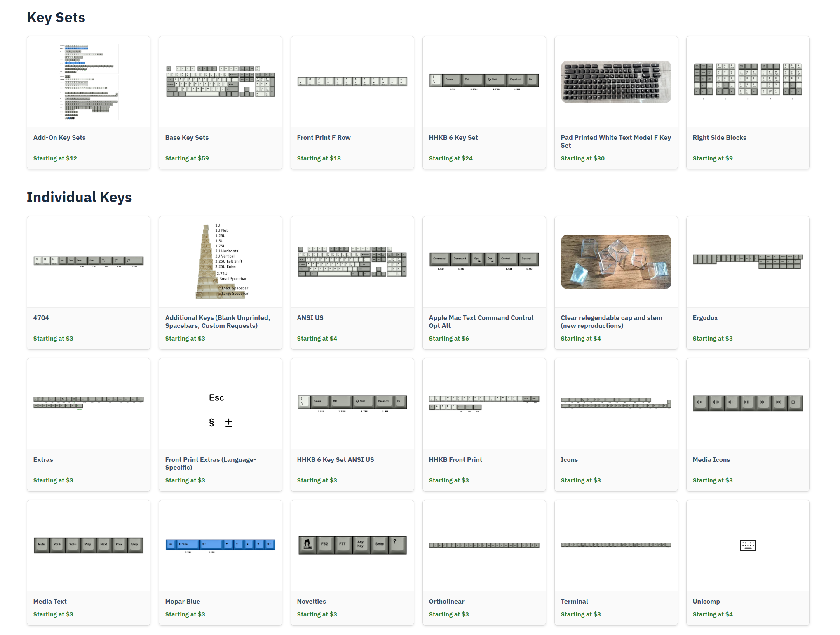Image resolution: width=840 pixels, height=635 pixels.
Task: Go to Right Side Blocks
Action: click(x=720, y=138)
